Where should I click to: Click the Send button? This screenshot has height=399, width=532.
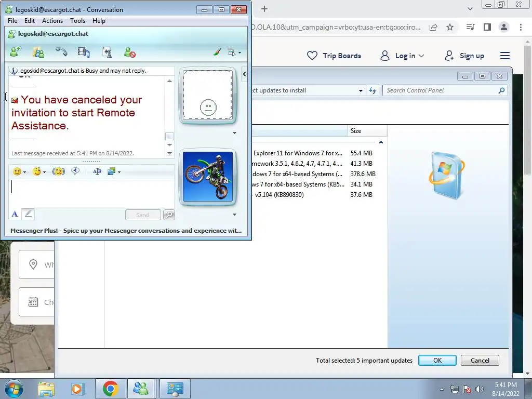point(143,215)
